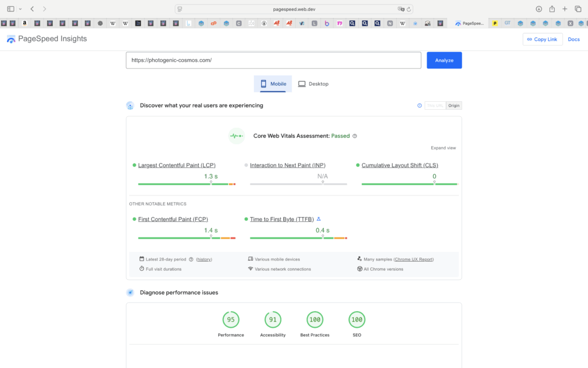Click the info icon beside This URL toggle
The height and width of the screenshot is (368, 588).
pos(420,105)
